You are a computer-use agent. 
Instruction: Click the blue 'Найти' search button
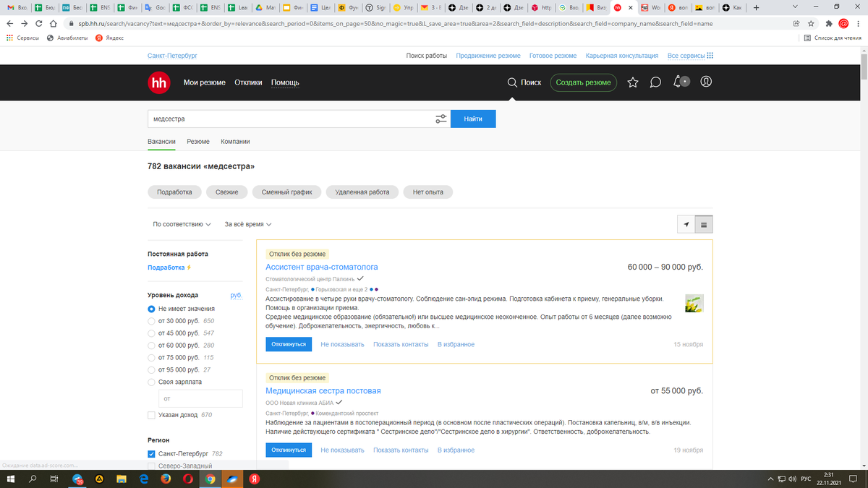pyautogui.click(x=473, y=119)
